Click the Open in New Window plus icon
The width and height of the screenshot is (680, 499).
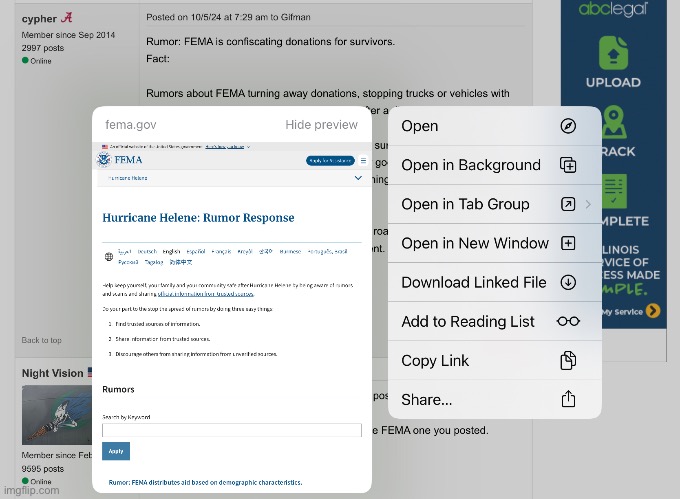tap(568, 243)
